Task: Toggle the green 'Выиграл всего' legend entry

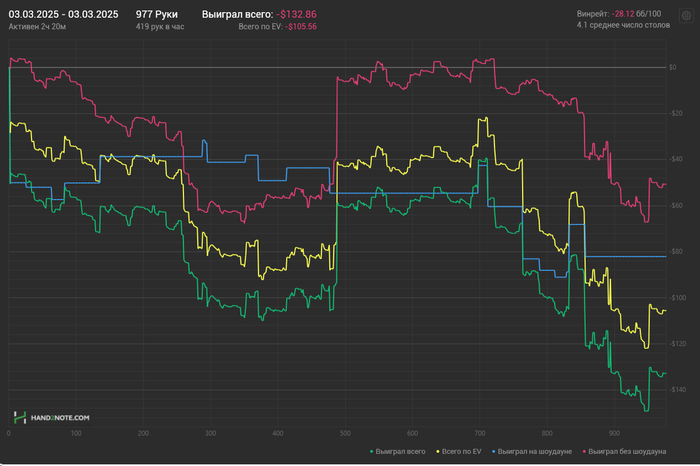Action: click(397, 451)
